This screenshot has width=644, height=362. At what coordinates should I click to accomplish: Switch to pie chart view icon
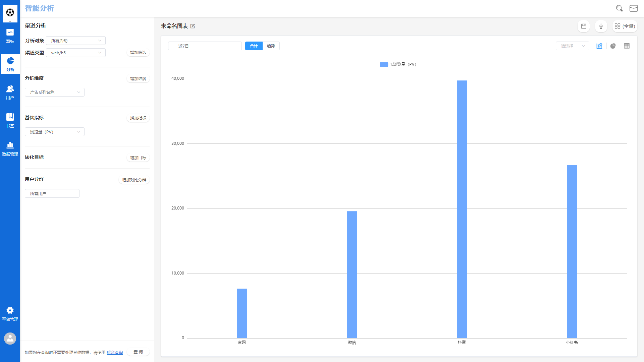[613, 46]
